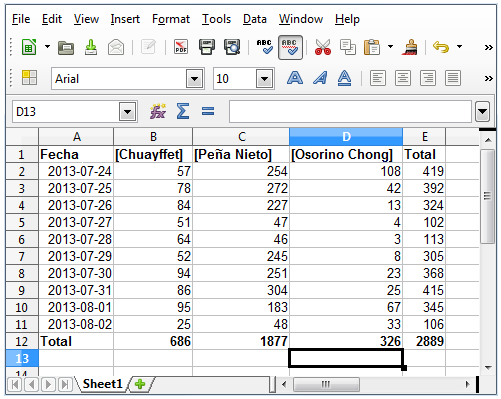This screenshot has width=501, height=399.
Task: Click the Function equals icon
Action: (x=208, y=111)
